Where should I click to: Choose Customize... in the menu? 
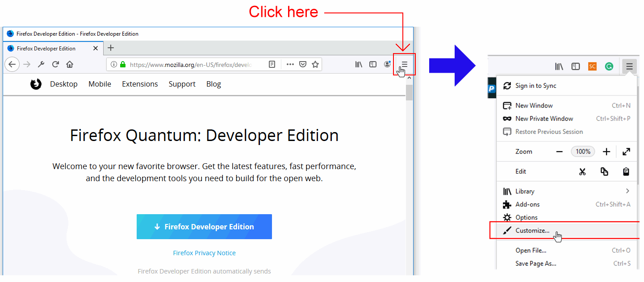(567, 231)
